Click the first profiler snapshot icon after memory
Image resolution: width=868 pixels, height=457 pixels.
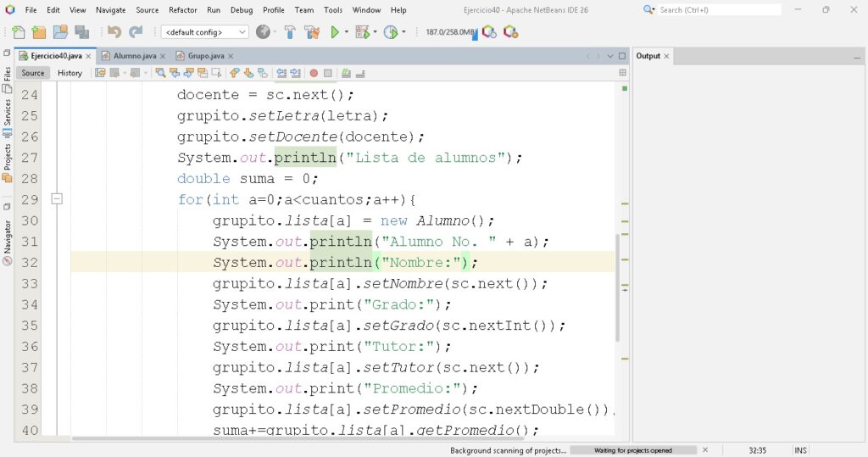[x=489, y=32]
